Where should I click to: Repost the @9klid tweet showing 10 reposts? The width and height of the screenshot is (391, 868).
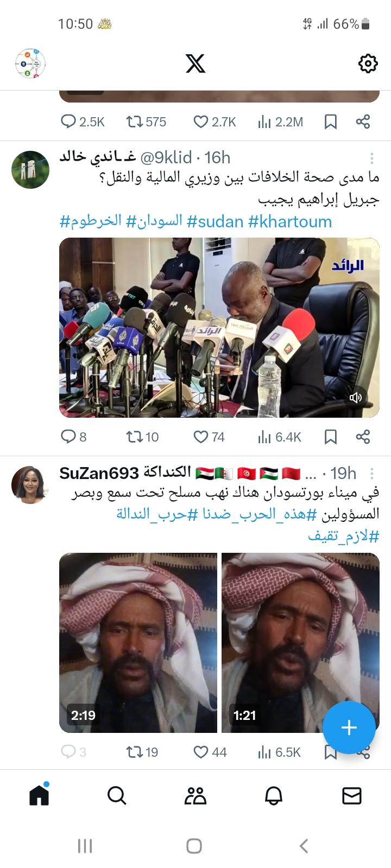[x=142, y=437]
